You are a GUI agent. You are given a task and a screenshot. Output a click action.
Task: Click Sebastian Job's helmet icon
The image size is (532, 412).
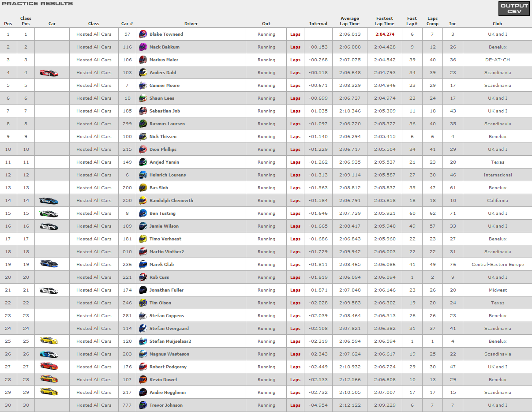click(143, 111)
